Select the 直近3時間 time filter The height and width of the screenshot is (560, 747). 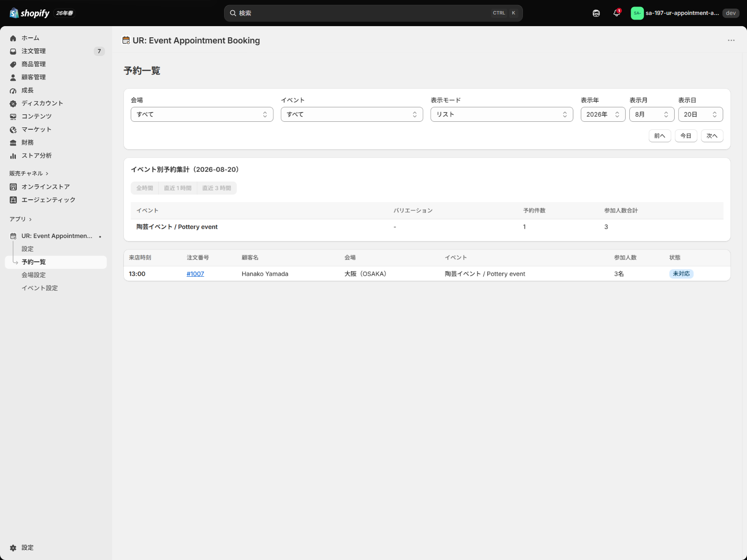tap(217, 188)
